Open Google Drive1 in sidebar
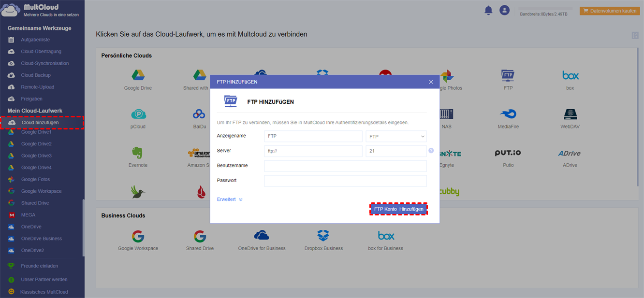 36,132
